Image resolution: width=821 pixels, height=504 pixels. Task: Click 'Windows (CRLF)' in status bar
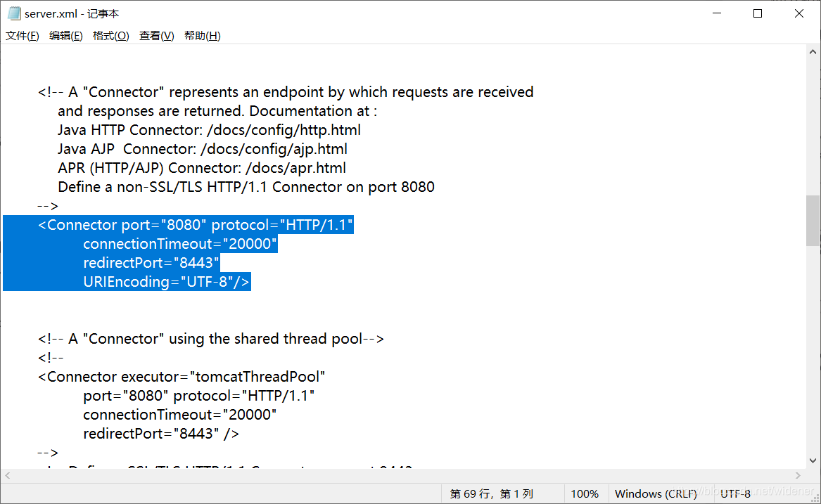pos(656,493)
